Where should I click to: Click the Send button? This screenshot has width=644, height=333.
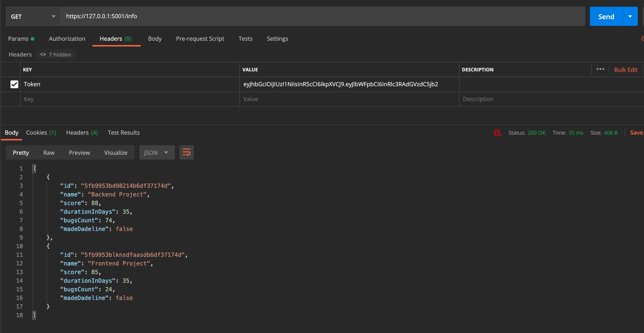point(606,16)
